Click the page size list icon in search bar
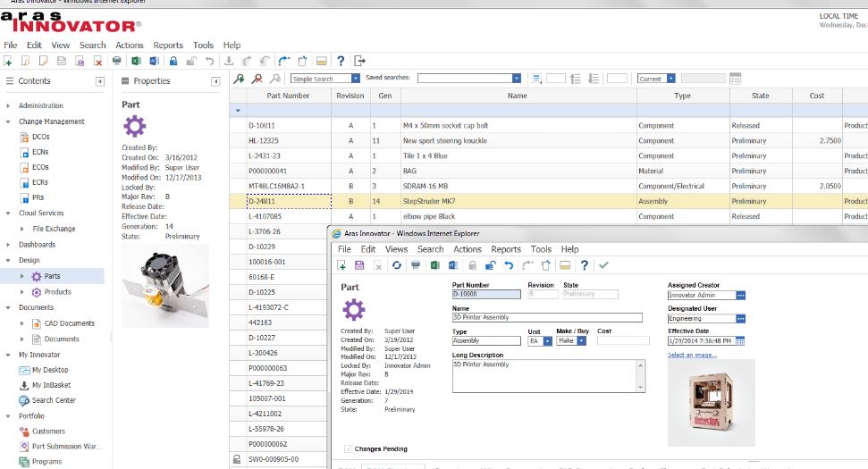Screen dimensions: 868x469 (535, 79)
